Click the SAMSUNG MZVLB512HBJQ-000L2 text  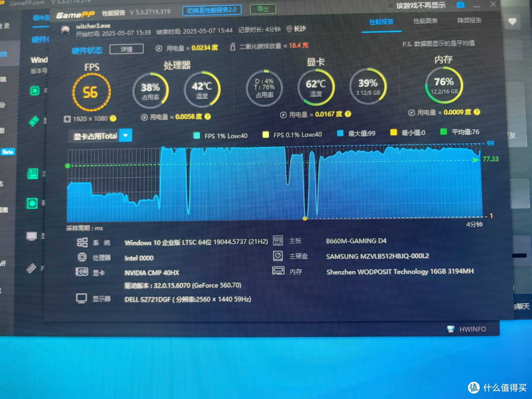tap(377, 256)
